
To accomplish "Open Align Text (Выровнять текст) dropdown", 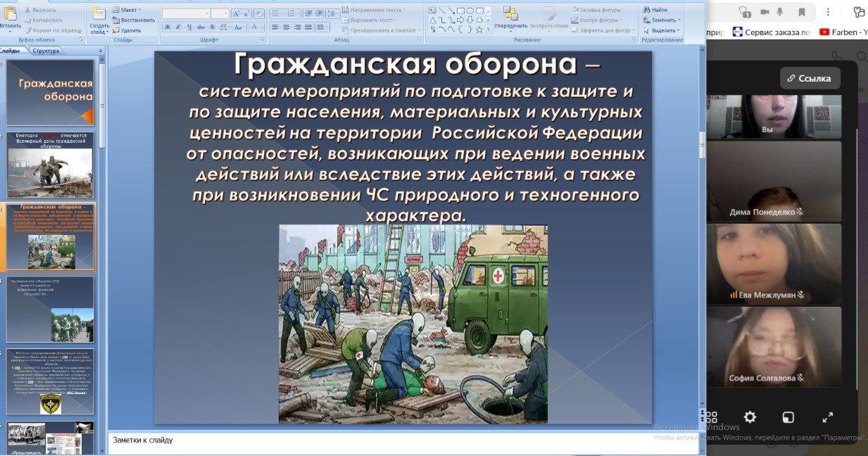I will [370, 20].
